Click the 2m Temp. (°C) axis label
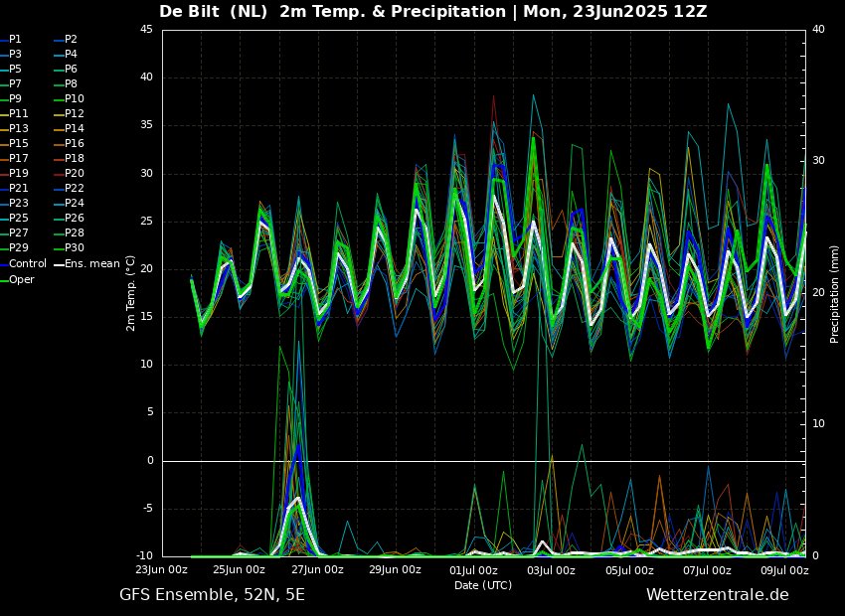The image size is (845, 616). click(131, 293)
